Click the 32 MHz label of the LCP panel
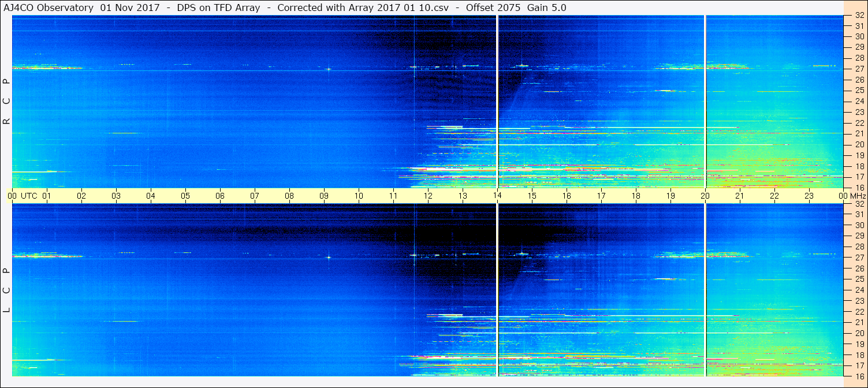Image resolution: width=868 pixels, height=388 pixels. point(859,204)
